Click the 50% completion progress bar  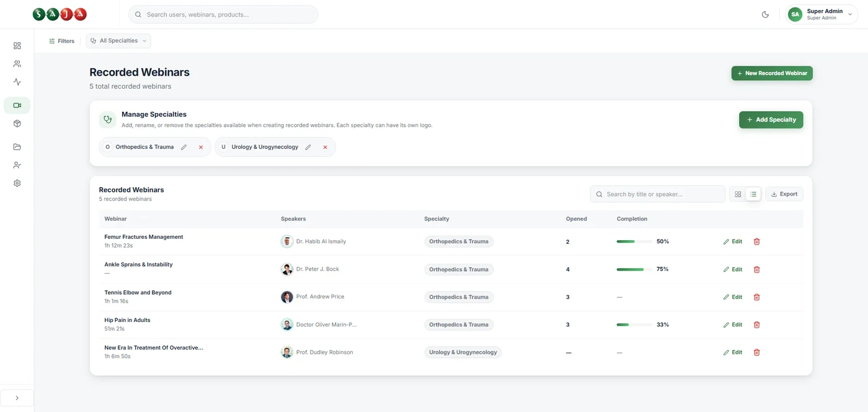634,241
